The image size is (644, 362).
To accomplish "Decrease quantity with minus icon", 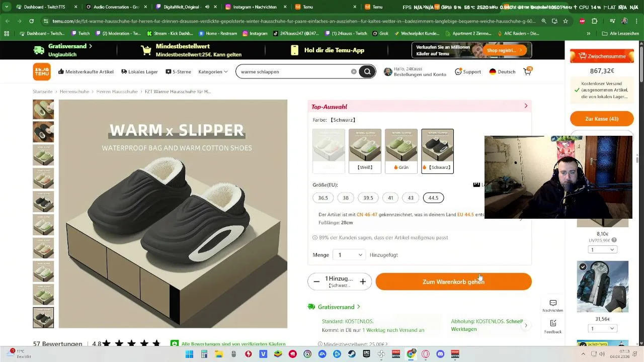I will [316, 282].
